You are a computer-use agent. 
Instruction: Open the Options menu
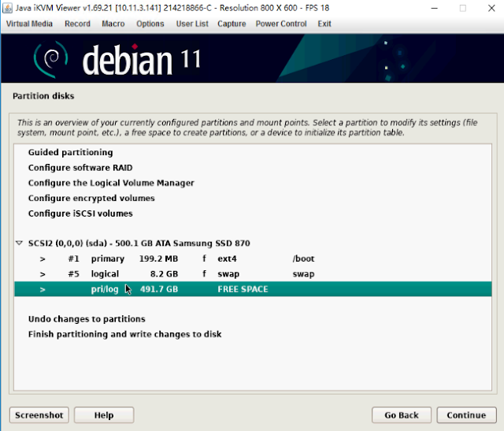(x=150, y=24)
